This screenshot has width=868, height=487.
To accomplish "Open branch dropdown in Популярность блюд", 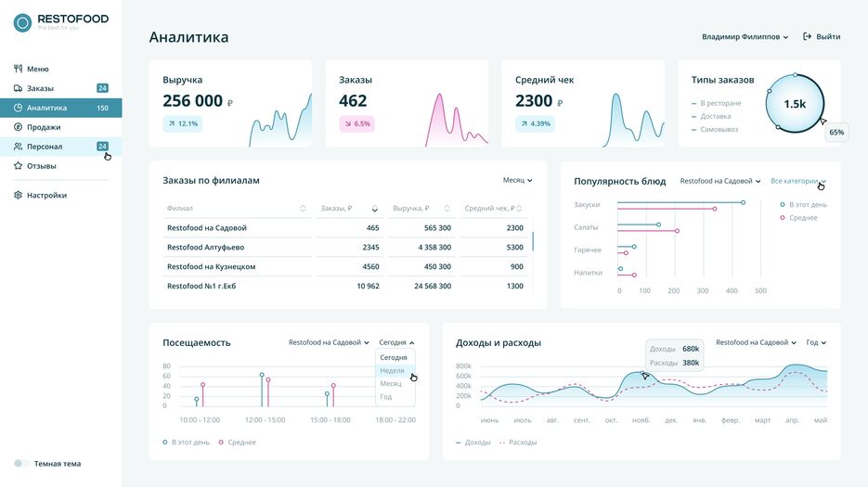I will [720, 181].
